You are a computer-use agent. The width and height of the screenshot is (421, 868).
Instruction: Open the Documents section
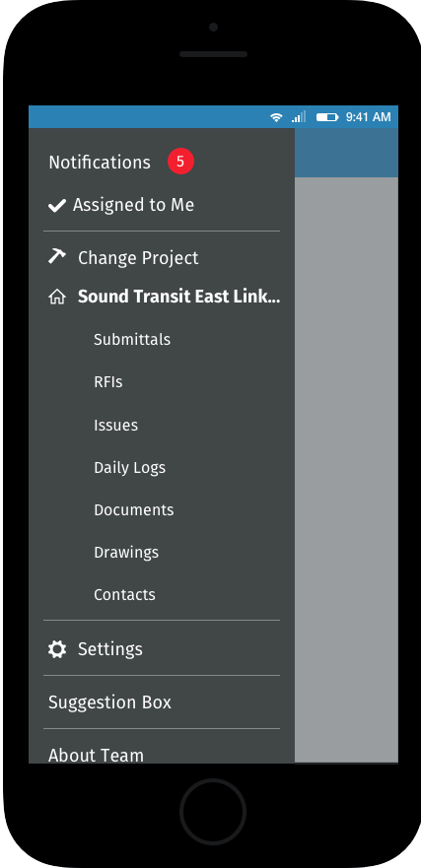point(133,509)
